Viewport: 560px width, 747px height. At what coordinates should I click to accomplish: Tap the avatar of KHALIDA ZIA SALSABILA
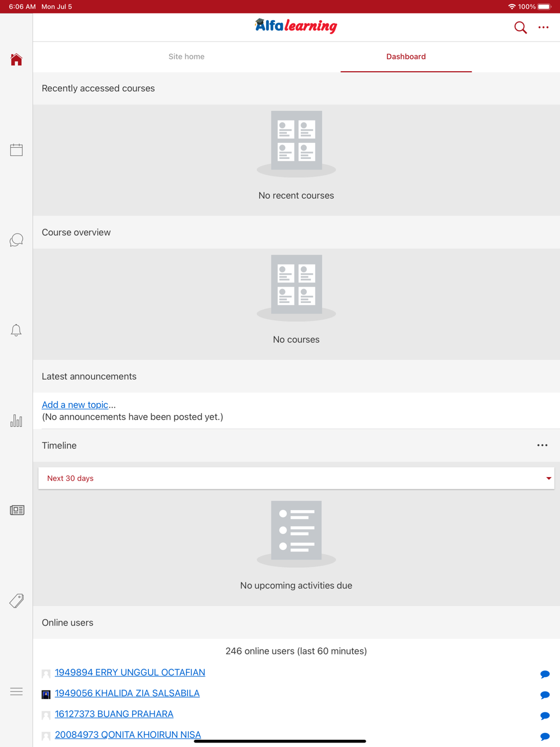click(46, 694)
